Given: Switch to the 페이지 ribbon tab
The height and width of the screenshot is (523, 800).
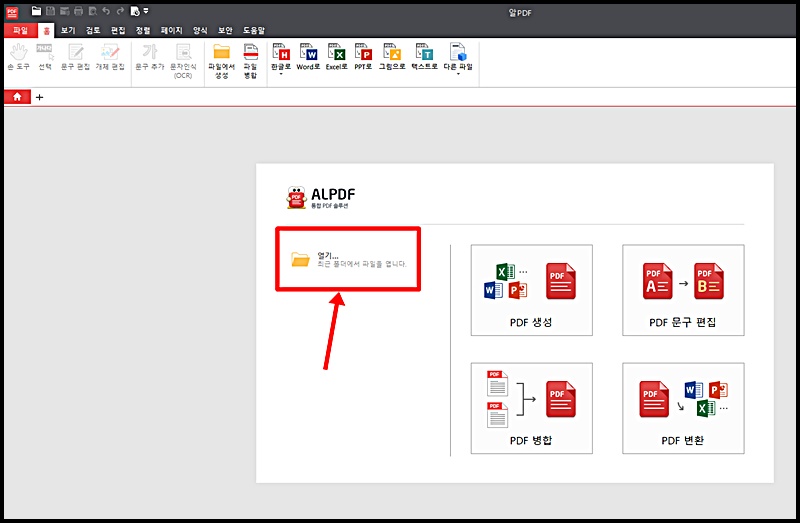Looking at the screenshot, I should (171, 31).
